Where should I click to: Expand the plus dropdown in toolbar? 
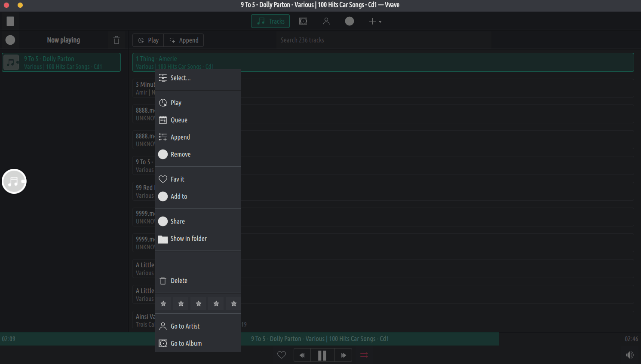pyautogui.click(x=375, y=21)
